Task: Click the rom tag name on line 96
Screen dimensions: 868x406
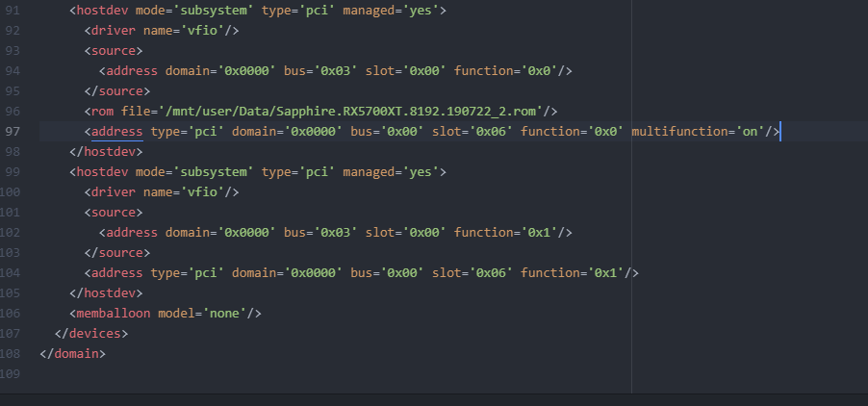Action: click(102, 112)
